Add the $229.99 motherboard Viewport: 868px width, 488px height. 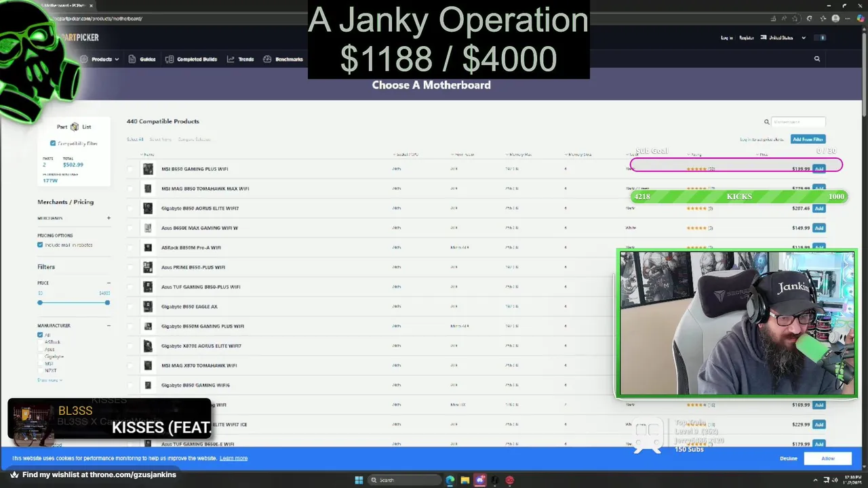pos(819,424)
